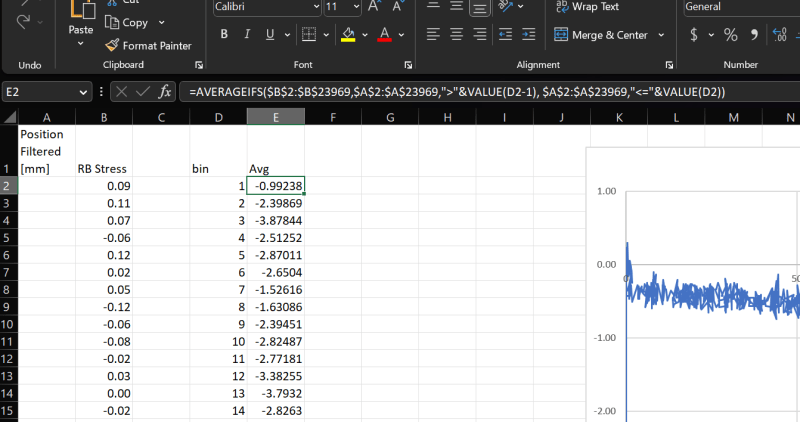Center text horizontally
800x422 pixels.
[456, 34]
